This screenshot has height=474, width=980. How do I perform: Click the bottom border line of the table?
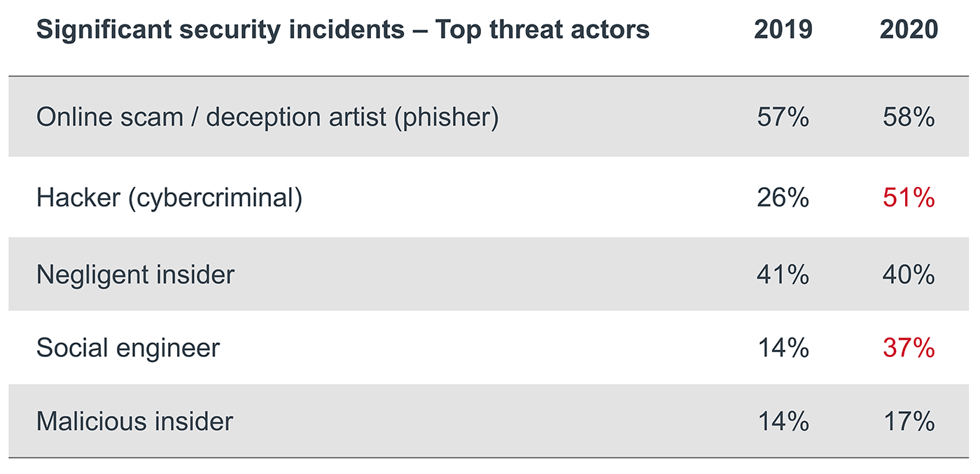tap(490, 458)
